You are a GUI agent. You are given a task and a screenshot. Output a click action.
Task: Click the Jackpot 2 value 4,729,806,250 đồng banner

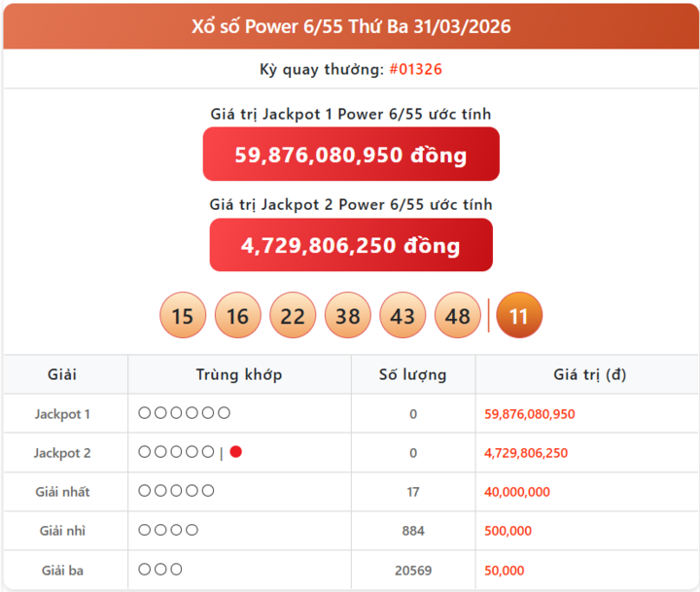coord(351,245)
